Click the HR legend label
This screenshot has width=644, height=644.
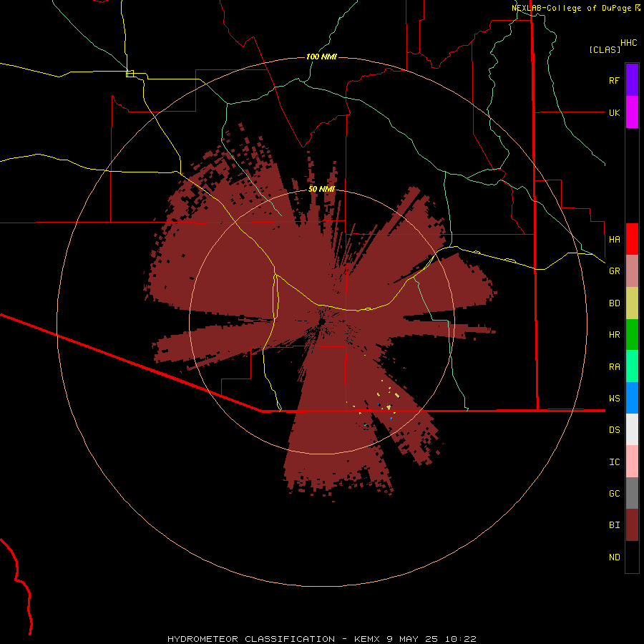coord(614,335)
